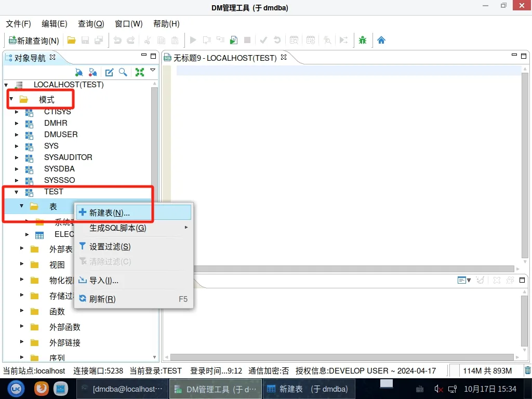Open the 查询(Q) menu in menu bar
This screenshot has width=532, height=399.
91,24
